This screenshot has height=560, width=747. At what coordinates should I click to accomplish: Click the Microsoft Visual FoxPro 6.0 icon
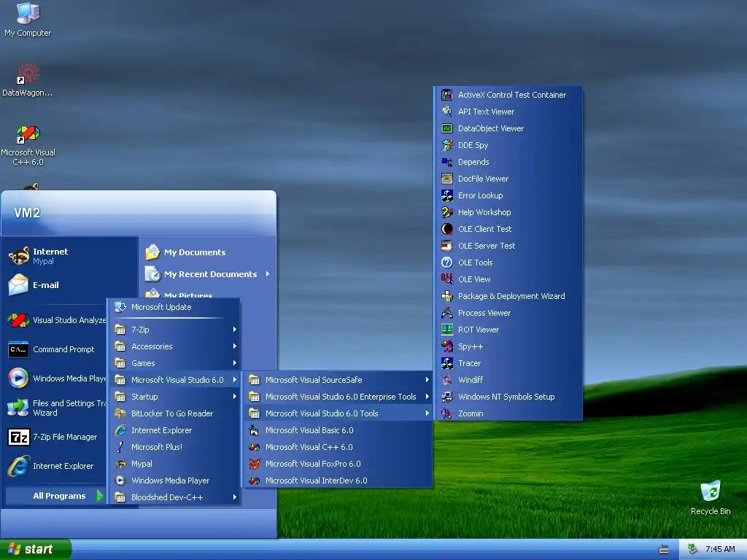click(255, 463)
